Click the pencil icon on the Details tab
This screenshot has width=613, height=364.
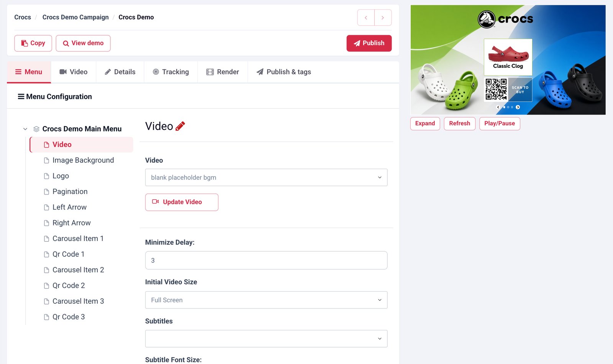coord(108,72)
